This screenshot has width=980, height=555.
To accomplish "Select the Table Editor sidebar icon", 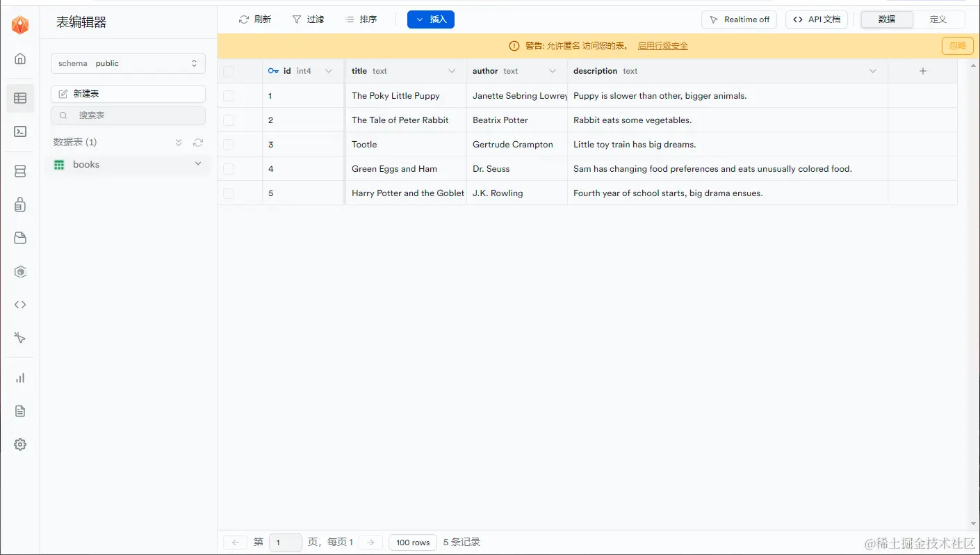I will coord(20,98).
